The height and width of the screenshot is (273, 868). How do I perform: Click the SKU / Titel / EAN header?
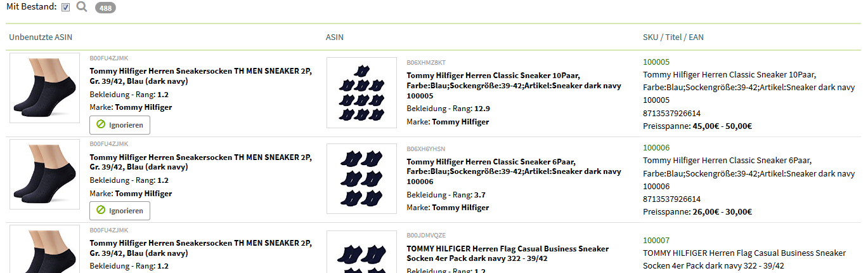tap(673, 37)
